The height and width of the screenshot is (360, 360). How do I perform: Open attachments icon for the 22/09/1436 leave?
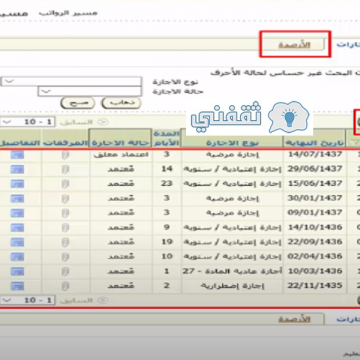[65, 242]
